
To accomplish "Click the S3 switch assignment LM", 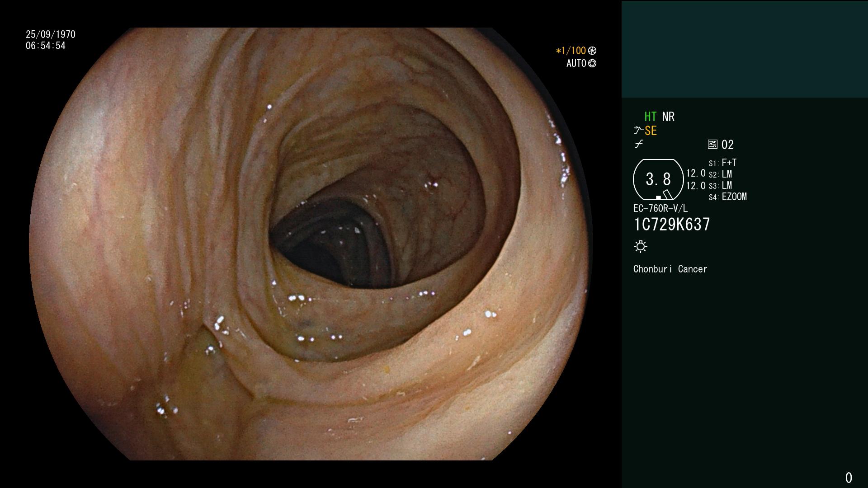I will [x=727, y=185].
